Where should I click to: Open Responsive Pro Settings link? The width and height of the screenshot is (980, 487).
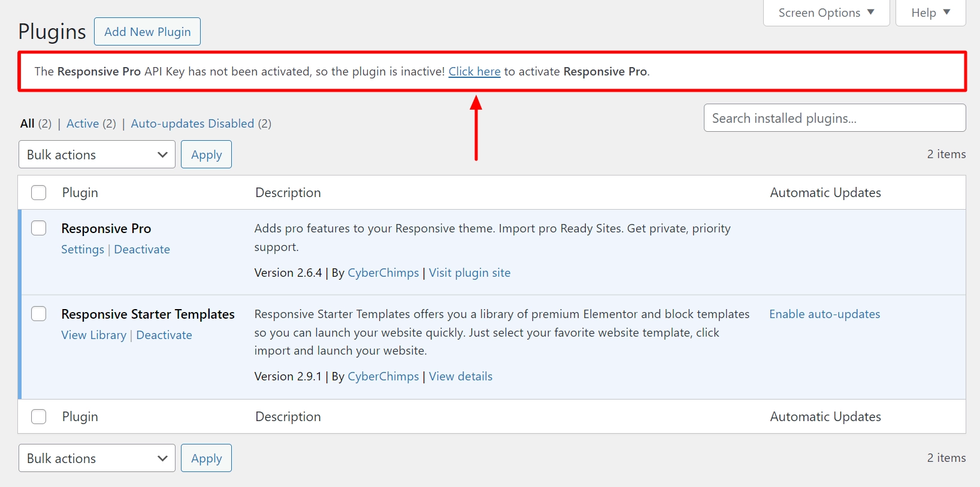tap(83, 249)
